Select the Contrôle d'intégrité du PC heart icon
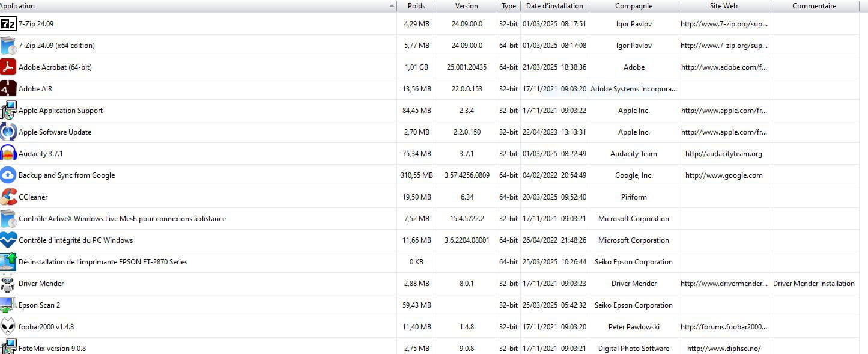This screenshot has height=354, width=868. [8, 240]
